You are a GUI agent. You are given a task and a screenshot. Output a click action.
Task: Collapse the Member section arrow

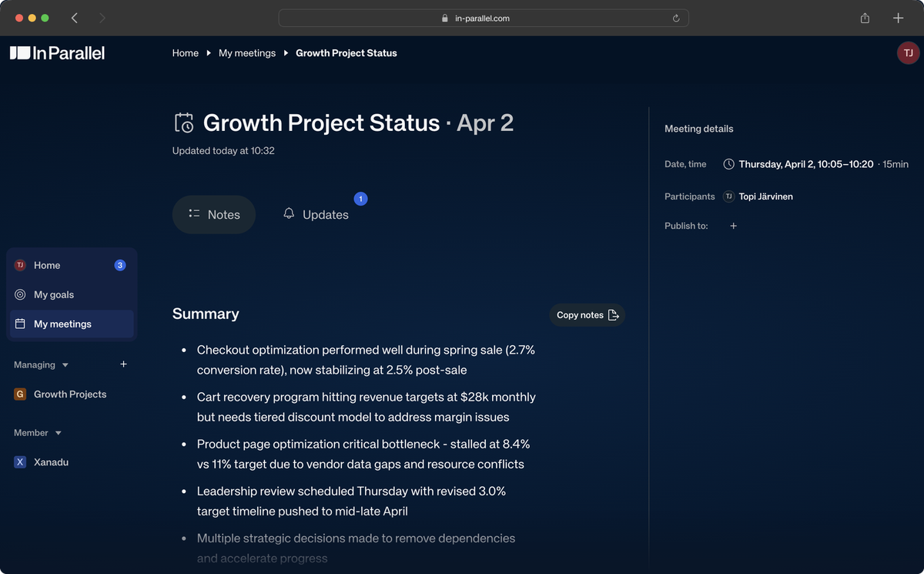(x=59, y=433)
